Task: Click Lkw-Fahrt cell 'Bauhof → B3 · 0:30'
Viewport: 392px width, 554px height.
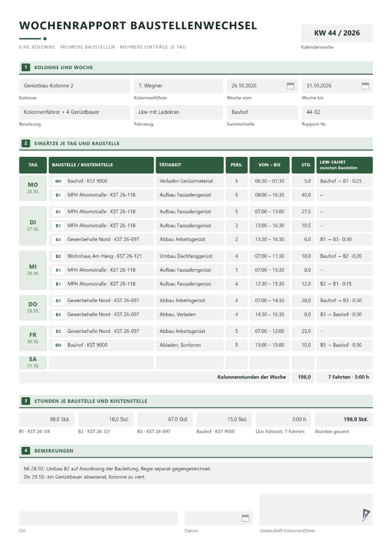Action: [344, 301]
